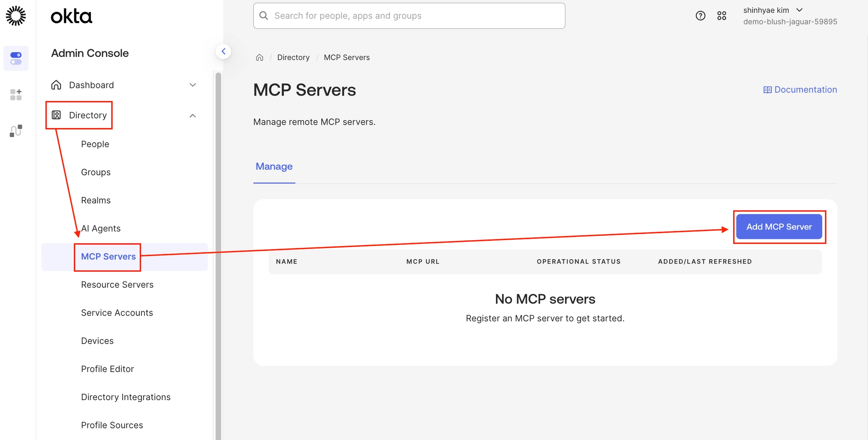868x440 pixels.
Task: Click 'Register an MCP server to get started.'
Action: click(x=545, y=318)
